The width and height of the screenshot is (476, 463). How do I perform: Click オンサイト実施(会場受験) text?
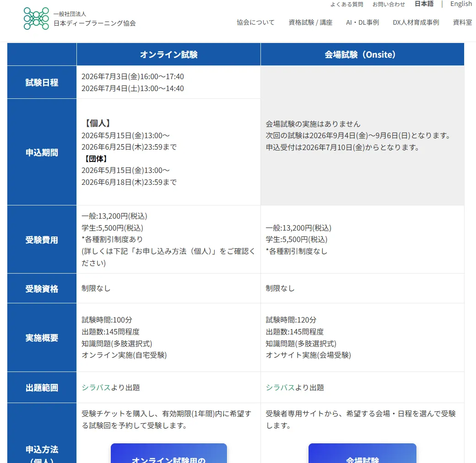pyautogui.click(x=308, y=355)
